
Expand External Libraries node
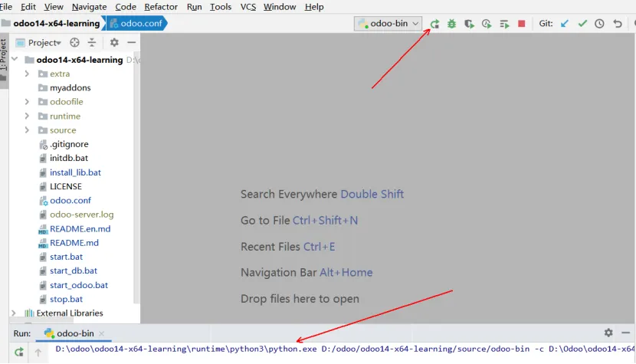[14, 313]
